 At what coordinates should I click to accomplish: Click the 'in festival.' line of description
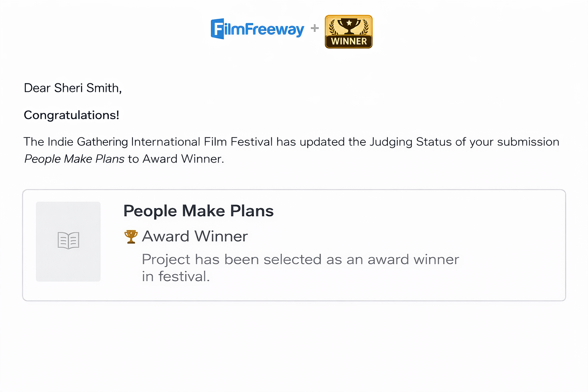(176, 276)
